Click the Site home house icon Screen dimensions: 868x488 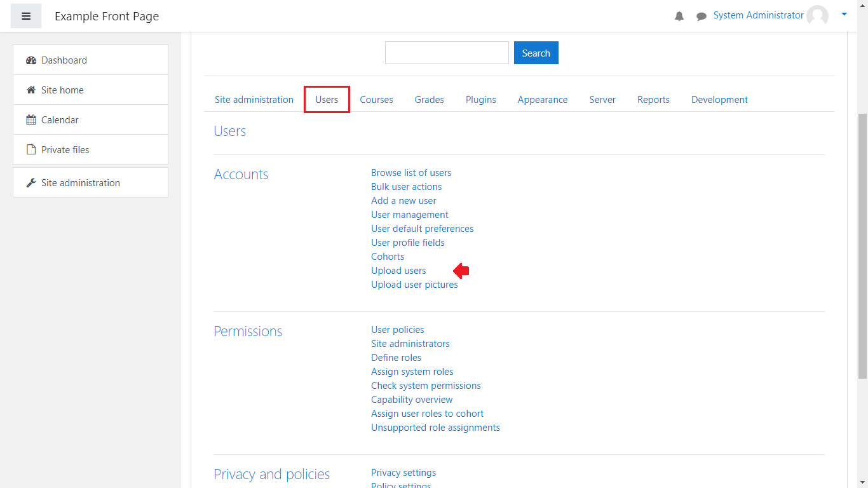[31, 90]
